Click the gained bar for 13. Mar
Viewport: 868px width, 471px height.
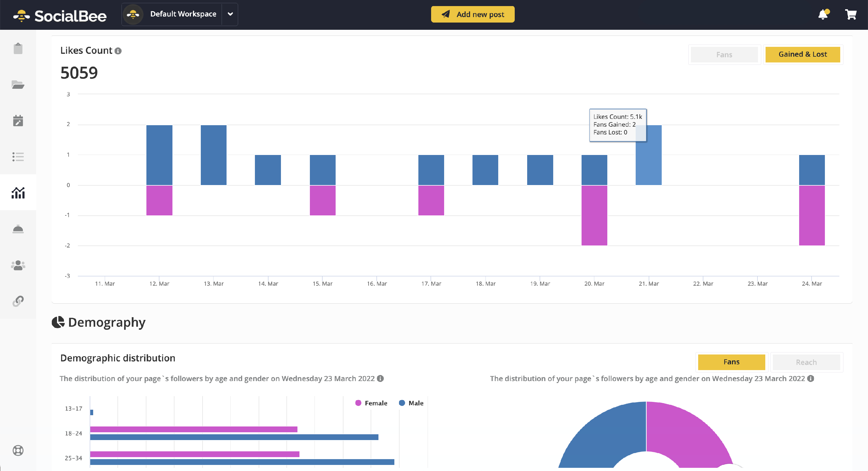tap(214, 155)
